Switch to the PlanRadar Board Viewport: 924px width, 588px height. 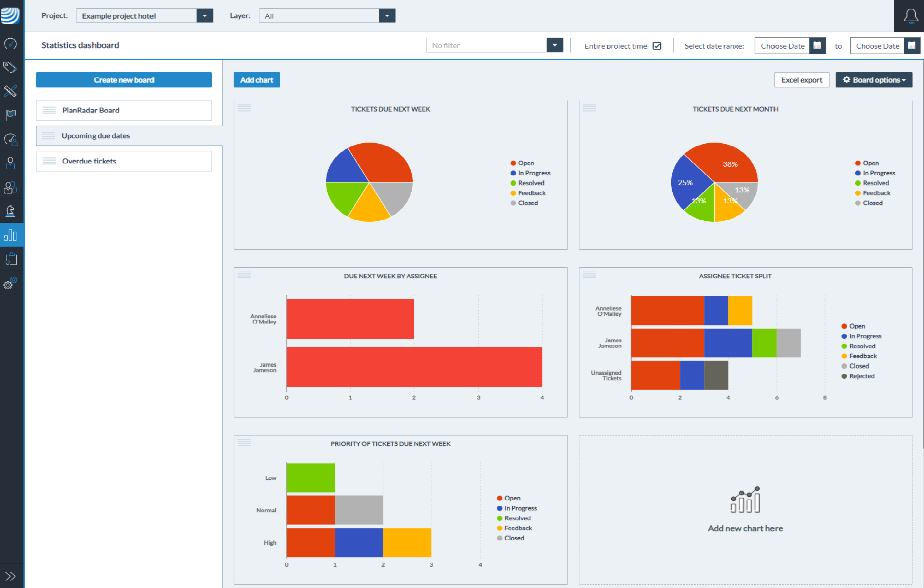pyautogui.click(x=124, y=110)
